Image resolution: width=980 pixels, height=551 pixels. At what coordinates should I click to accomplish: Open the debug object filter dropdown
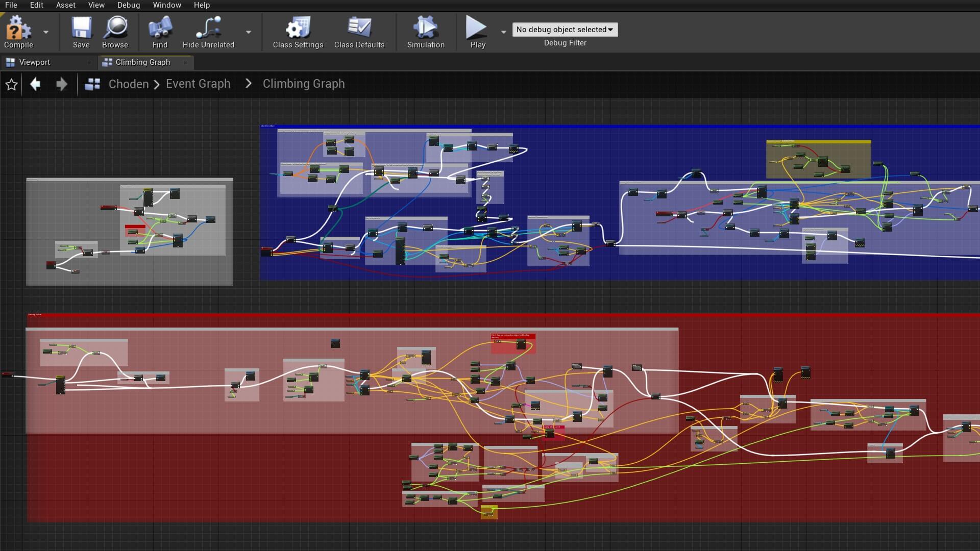[x=565, y=30]
